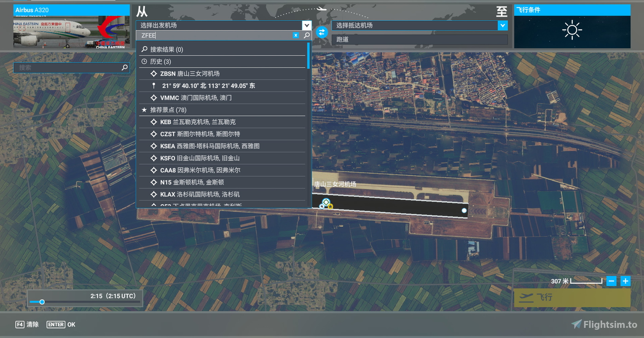Zoom in on the map with the plus icon

(x=625, y=281)
